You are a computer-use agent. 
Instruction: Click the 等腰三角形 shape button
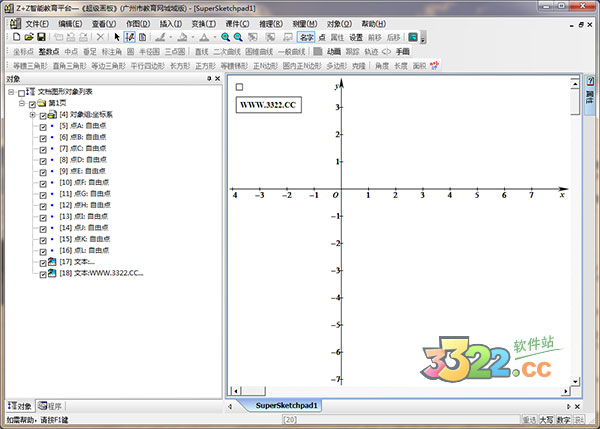[29, 65]
